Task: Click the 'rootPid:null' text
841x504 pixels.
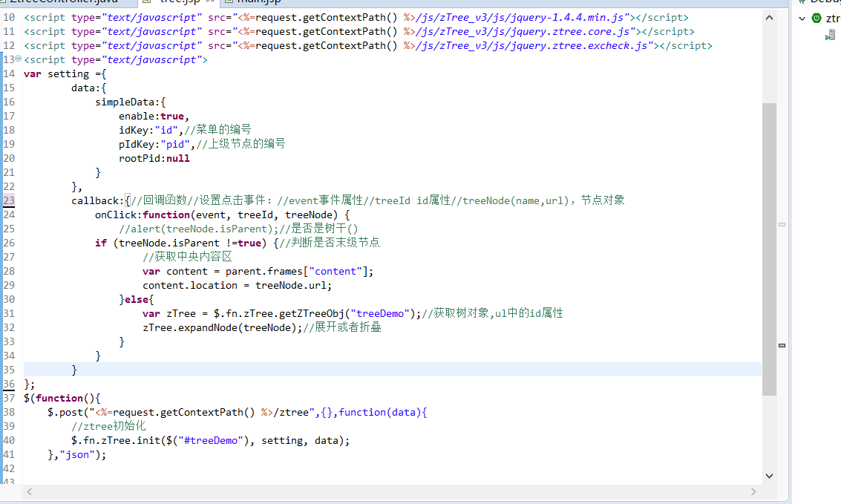Action: (x=154, y=158)
